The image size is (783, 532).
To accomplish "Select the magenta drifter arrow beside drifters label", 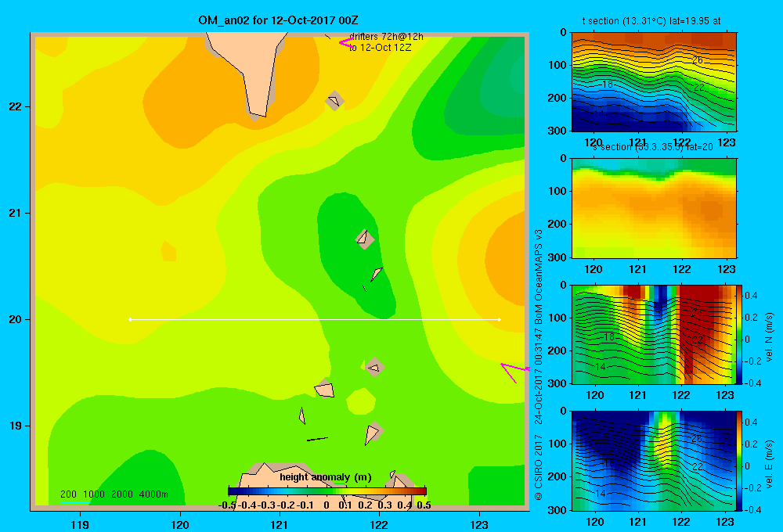I will pos(345,43).
